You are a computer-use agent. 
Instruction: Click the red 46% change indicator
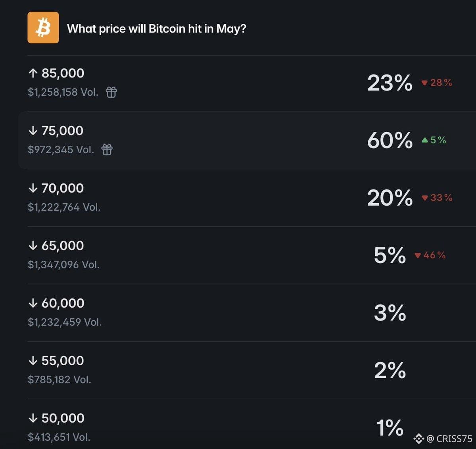point(430,255)
